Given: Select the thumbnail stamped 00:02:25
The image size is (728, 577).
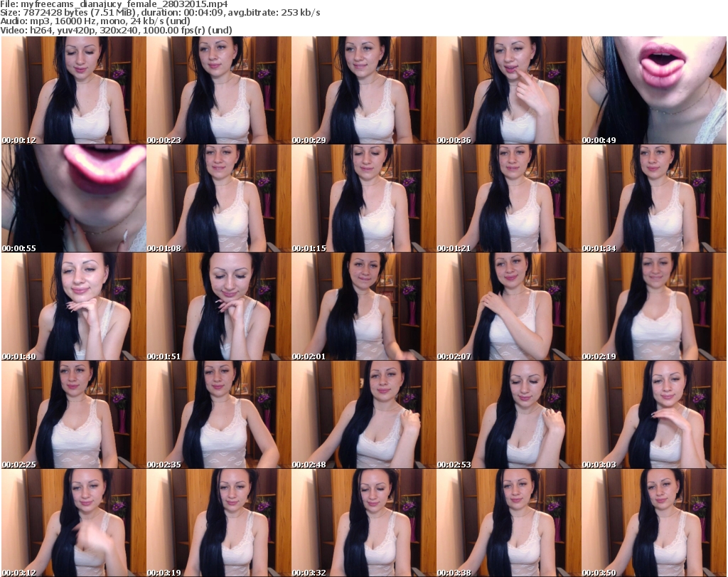Looking at the screenshot, I should click(x=74, y=414).
